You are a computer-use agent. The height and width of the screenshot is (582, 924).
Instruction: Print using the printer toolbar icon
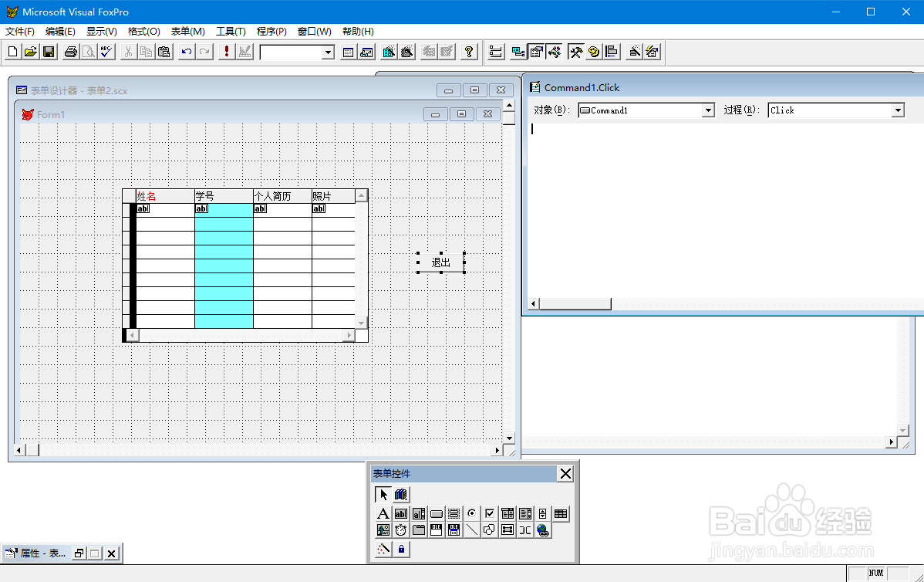[71, 52]
